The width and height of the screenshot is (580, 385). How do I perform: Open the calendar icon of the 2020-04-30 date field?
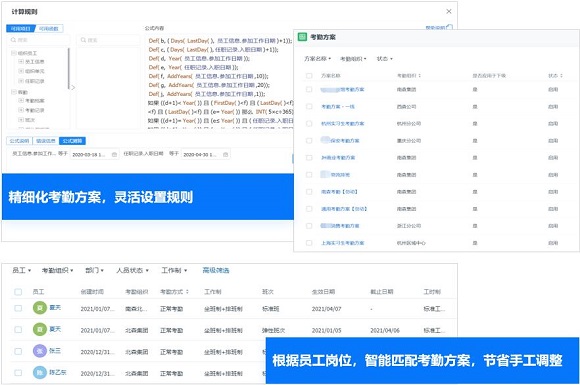225,154
